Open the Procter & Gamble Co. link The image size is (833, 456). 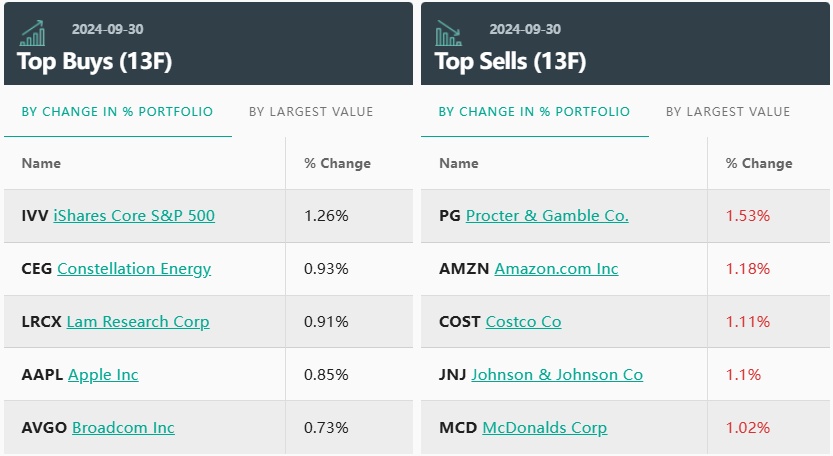pos(547,216)
